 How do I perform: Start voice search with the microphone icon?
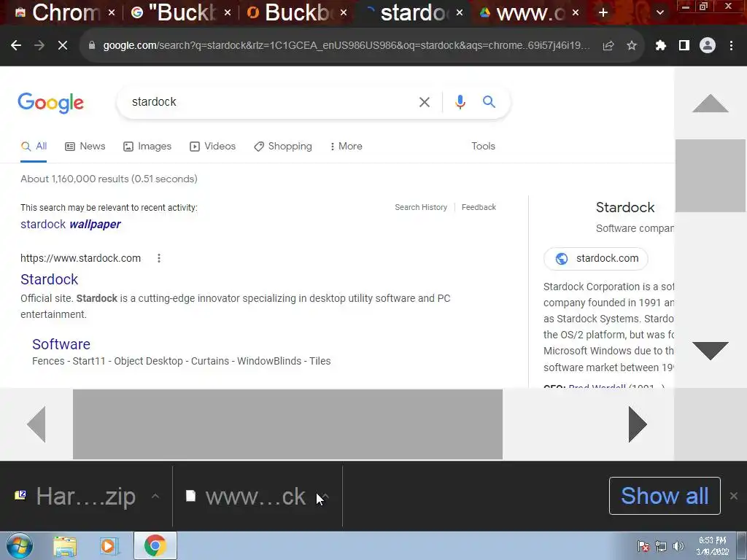click(460, 102)
